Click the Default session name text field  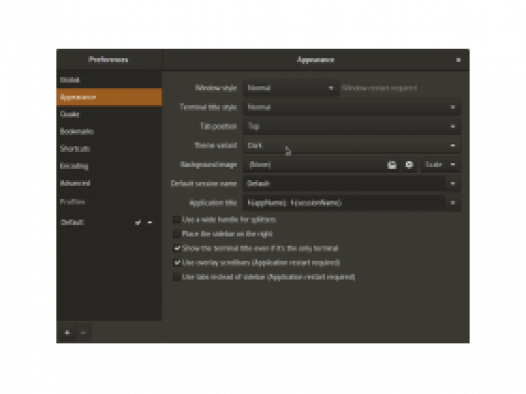344,184
